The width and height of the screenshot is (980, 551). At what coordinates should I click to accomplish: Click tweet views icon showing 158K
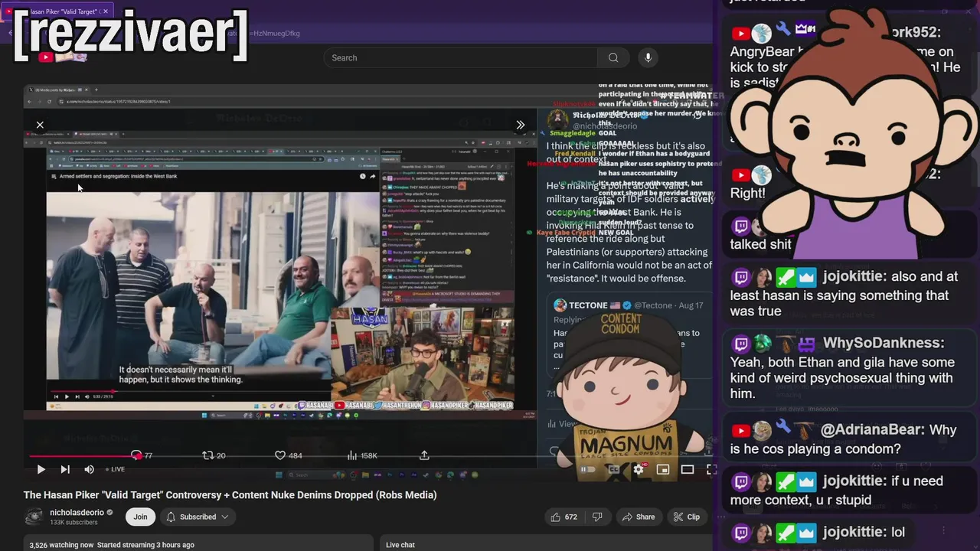[x=361, y=455]
